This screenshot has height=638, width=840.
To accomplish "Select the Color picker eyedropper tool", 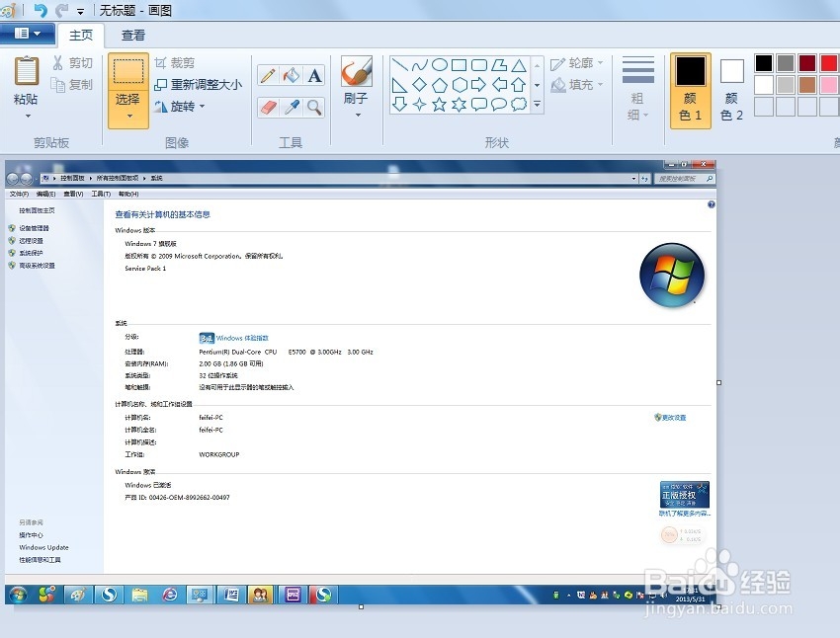I will click(x=292, y=108).
